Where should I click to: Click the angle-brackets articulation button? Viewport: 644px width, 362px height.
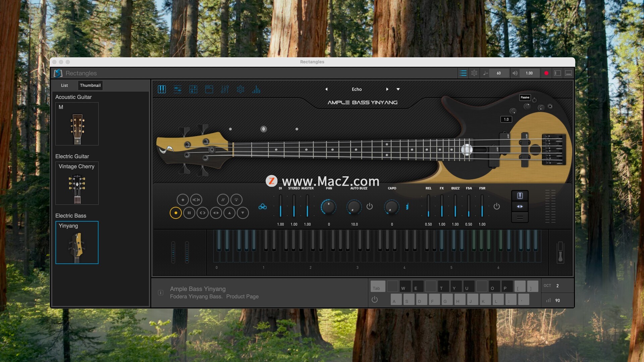(x=203, y=213)
